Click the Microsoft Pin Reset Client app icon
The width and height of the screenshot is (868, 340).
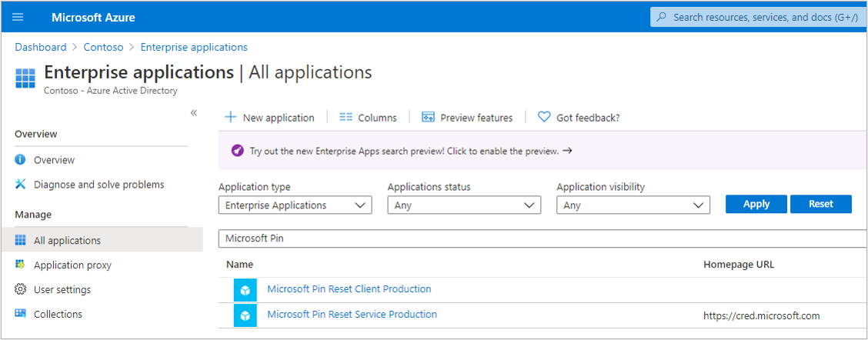coord(245,290)
